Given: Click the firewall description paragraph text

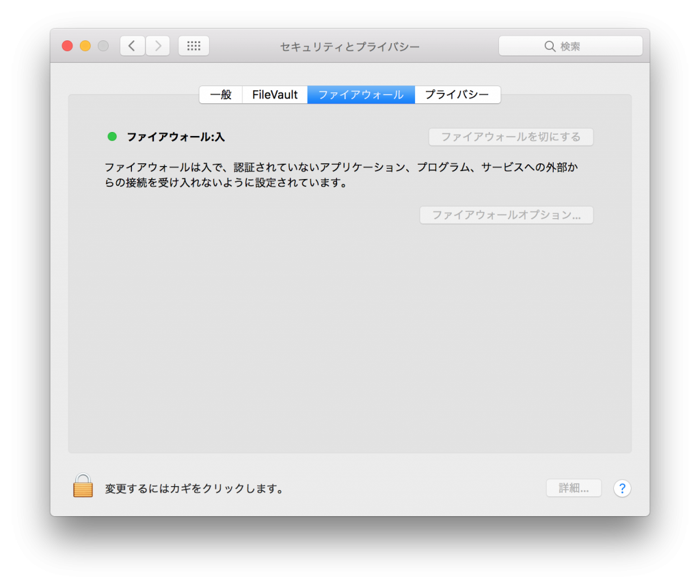Looking at the screenshot, I should pyautogui.click(x=341, y=175).
